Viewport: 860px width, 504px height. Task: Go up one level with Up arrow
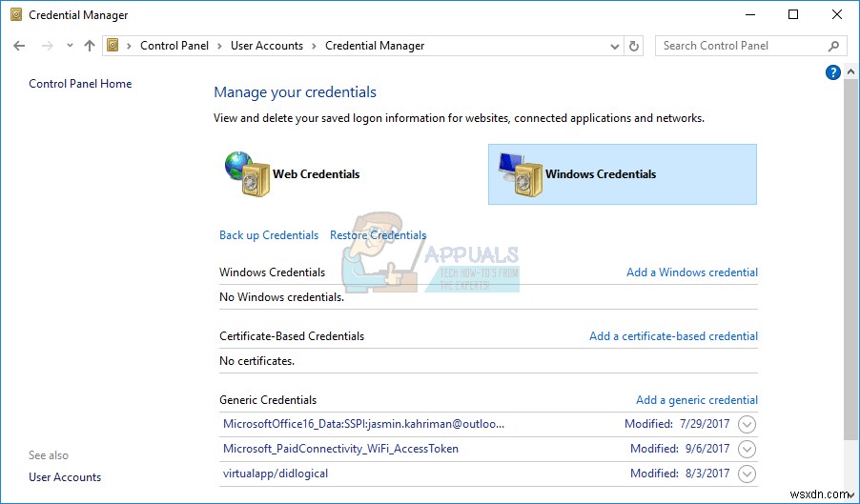click(90, 46)
